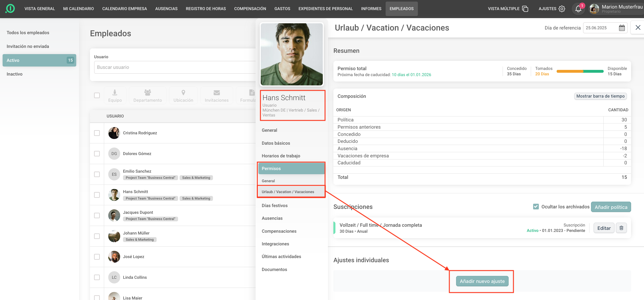The width and height of the screenshot is (644, 300).
Task: Open Gastos menu
Action: click(x=282, y=9)
